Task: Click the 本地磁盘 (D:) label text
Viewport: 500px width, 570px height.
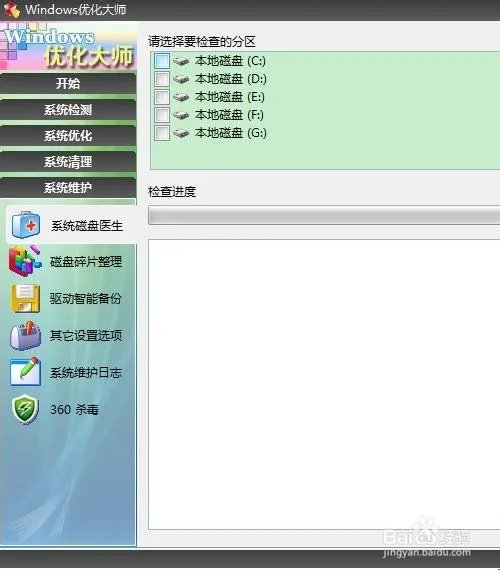Action: [231, 79]
